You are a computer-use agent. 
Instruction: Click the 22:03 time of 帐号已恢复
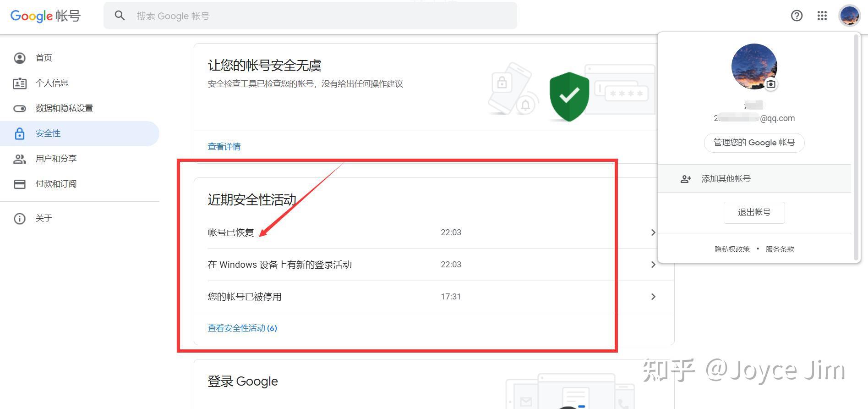pyautogui.click(x=451, y=232)
